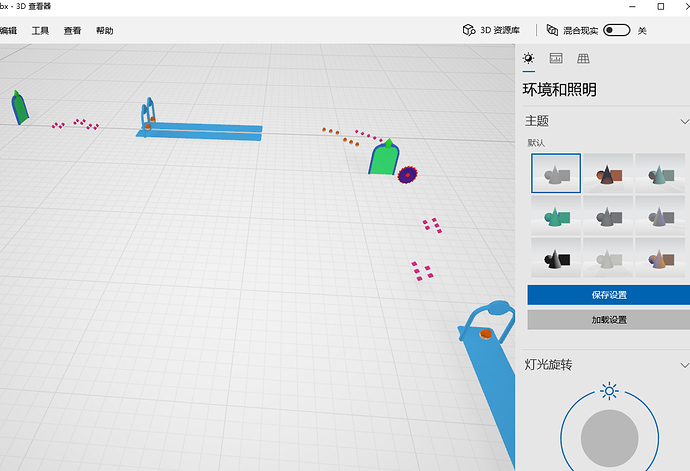Select the purple cone theme thumbnail

(660, 215)
